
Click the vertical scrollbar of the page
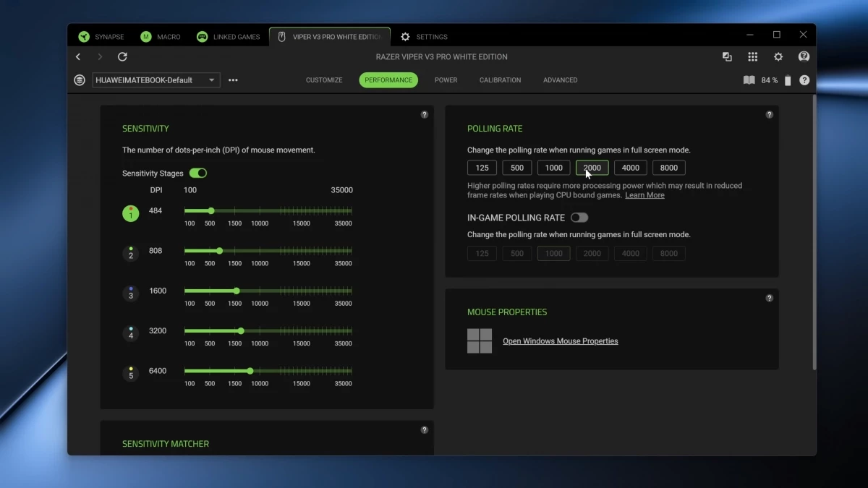click(814, 231)
